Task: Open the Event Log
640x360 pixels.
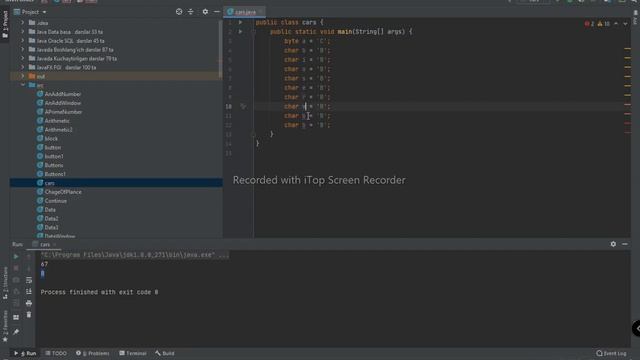Action: (611, 353)
